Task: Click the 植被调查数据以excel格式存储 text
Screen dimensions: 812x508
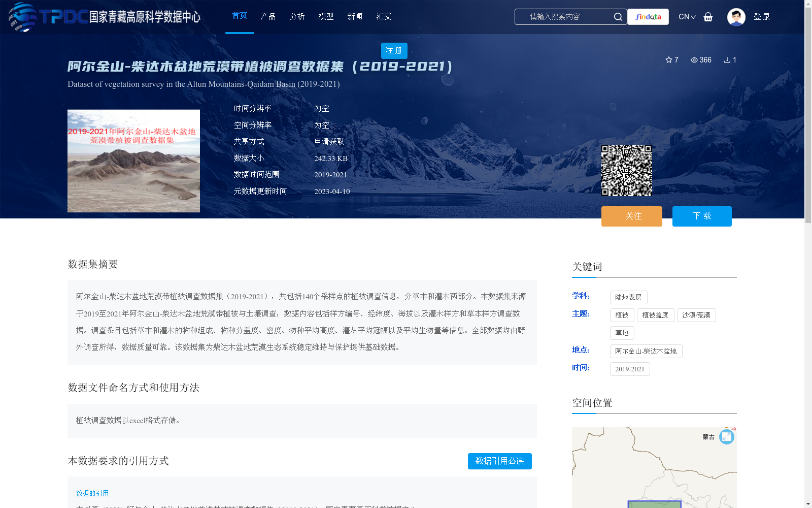Action: click(128, 420)
